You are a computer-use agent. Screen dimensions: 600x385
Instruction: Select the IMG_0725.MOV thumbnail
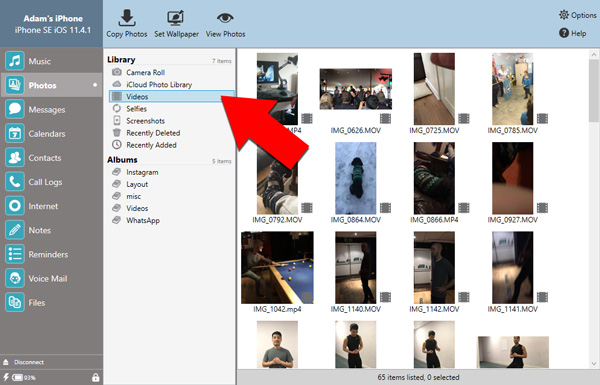tap(434, 89)
